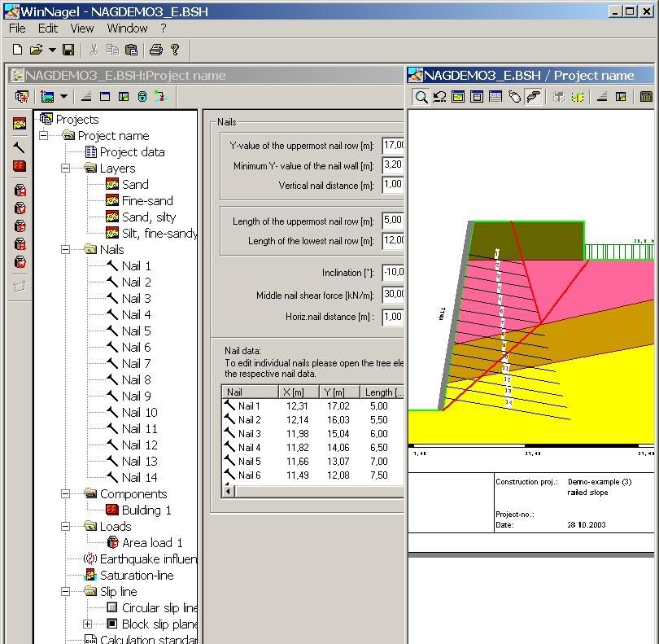Select the nail editing tool icon
Screen dimensions: 659x644
[532, 97]
